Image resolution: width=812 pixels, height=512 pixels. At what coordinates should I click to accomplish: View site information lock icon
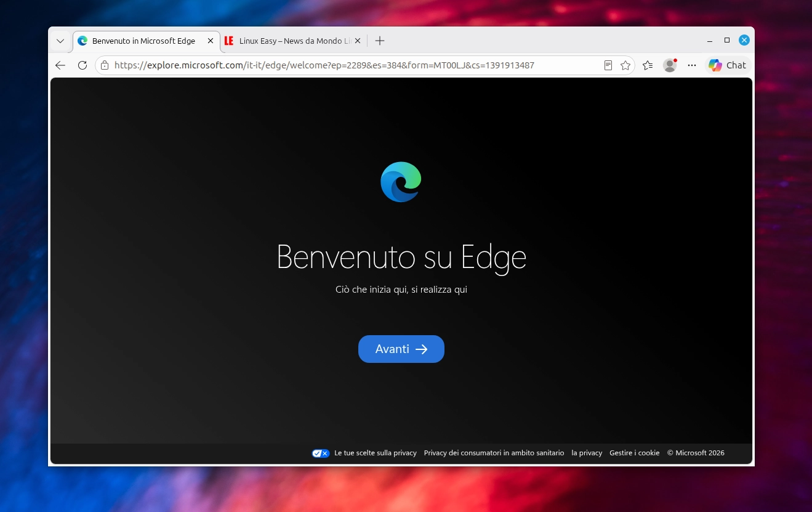point(105,65)
